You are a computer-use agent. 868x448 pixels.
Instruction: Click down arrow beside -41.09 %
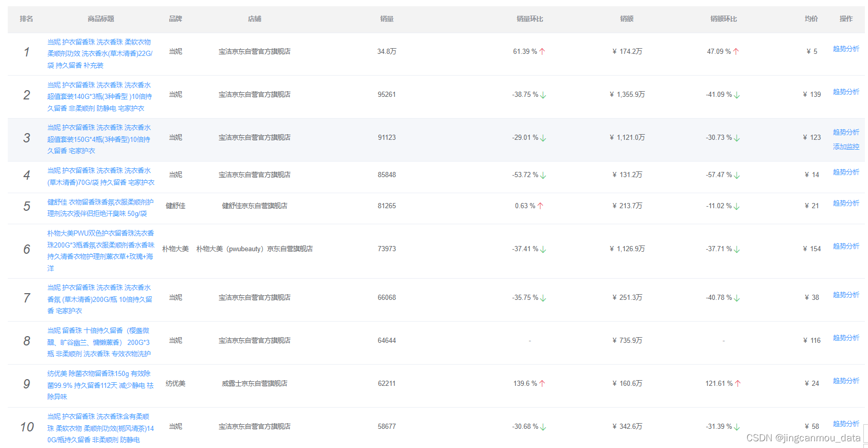(x=737, y=95)
